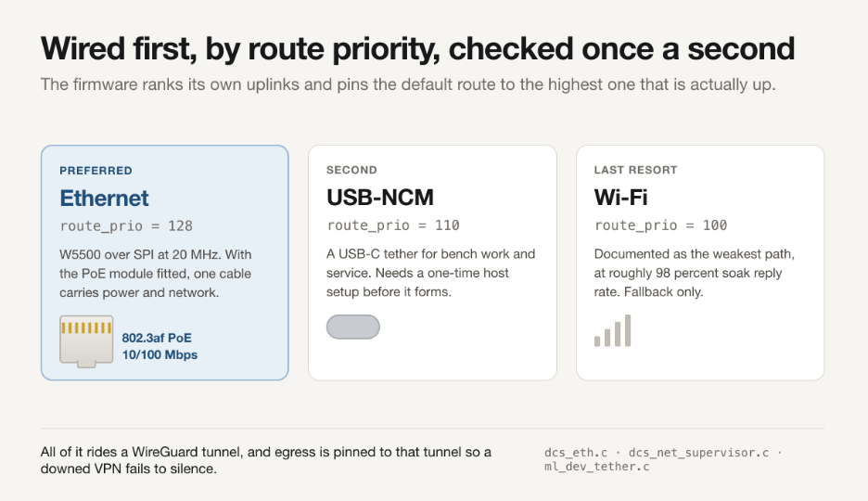The width and height of the screenshot is (868, 501).
Task: Click the main title about route priority
Action: point(418,49)
